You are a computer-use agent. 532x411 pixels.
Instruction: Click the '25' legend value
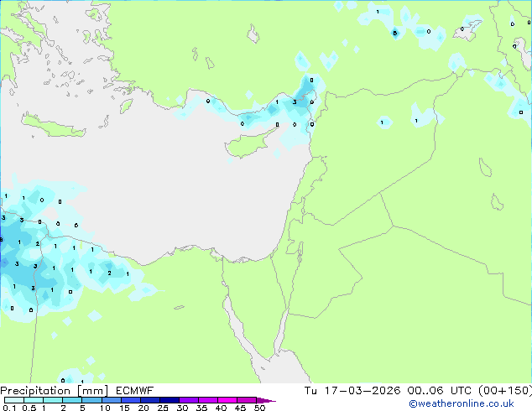(x=163, y=408)
